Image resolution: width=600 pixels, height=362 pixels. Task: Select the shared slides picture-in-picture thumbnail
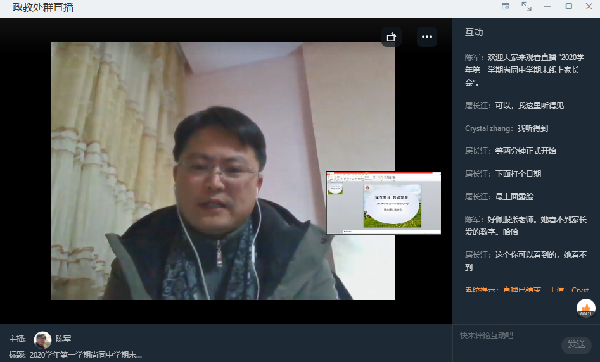point(383,203)
